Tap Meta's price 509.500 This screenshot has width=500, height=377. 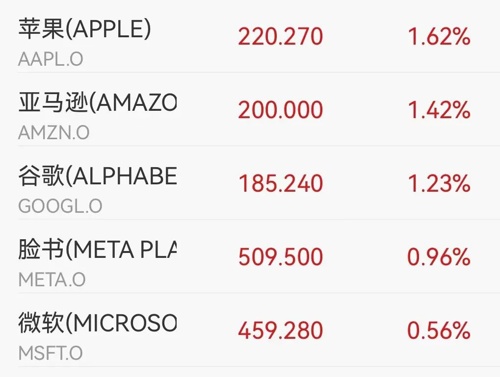pos(281,257)
